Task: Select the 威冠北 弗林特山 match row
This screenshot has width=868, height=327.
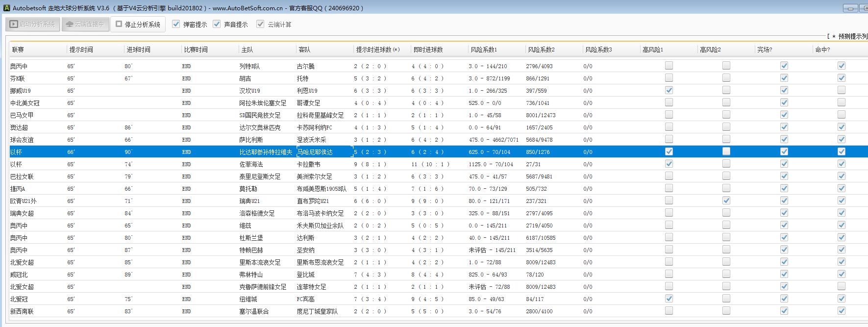Action: click(245, 275)
